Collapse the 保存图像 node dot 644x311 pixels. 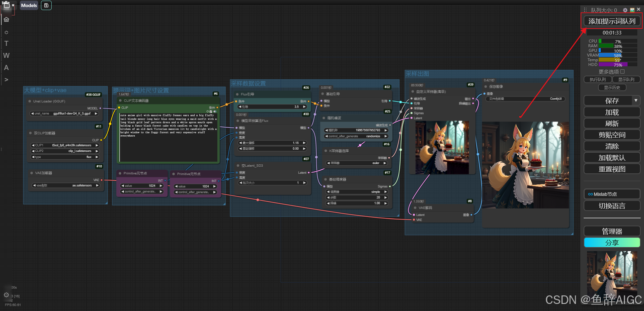[x=486, y=86]
